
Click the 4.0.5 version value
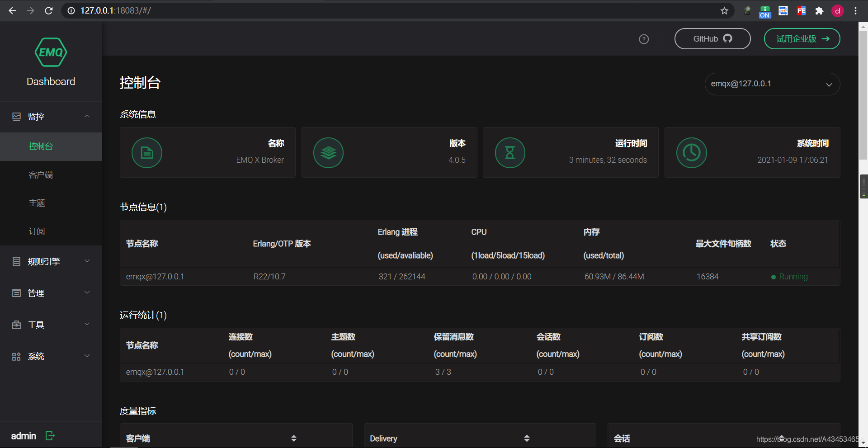(x=457, y=160)
